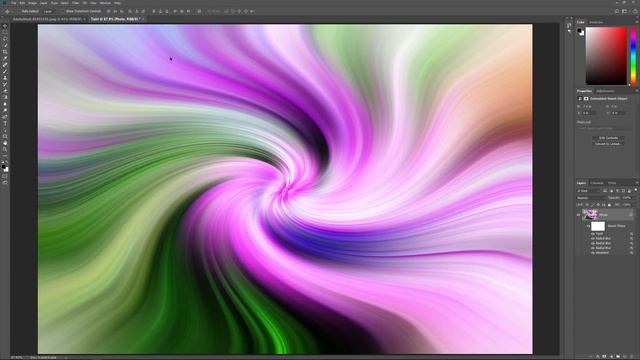This screenshot has height=360, width=640.
Task: Add layer mask from Layers panel bottom
Action: pyautogui.click(x=604, y=356)
